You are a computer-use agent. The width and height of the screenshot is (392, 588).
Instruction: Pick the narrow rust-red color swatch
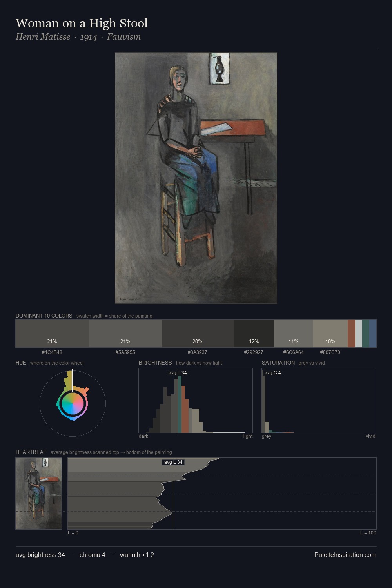pos(351,334)
